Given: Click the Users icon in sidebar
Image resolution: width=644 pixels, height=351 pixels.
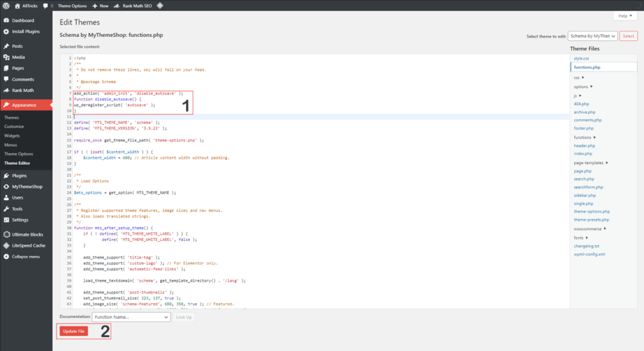Looking at the screenshot, I should tap(6, 198).
